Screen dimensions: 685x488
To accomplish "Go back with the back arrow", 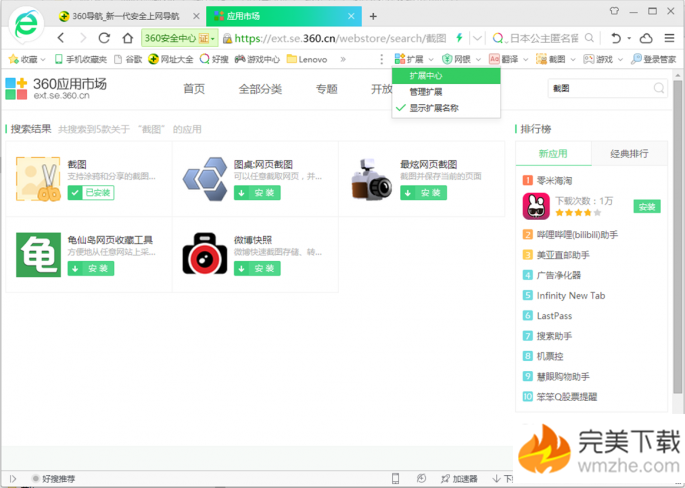I will [61, 38].
